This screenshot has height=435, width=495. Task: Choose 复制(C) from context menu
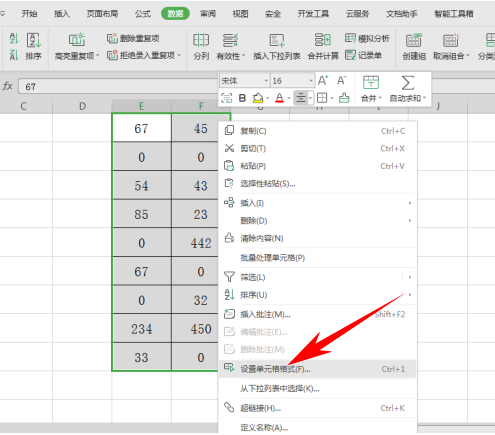coord(317,131)
